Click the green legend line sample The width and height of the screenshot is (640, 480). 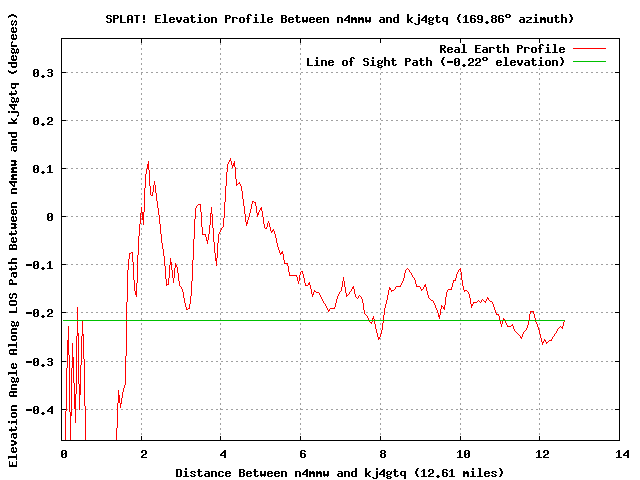(589, 62)
